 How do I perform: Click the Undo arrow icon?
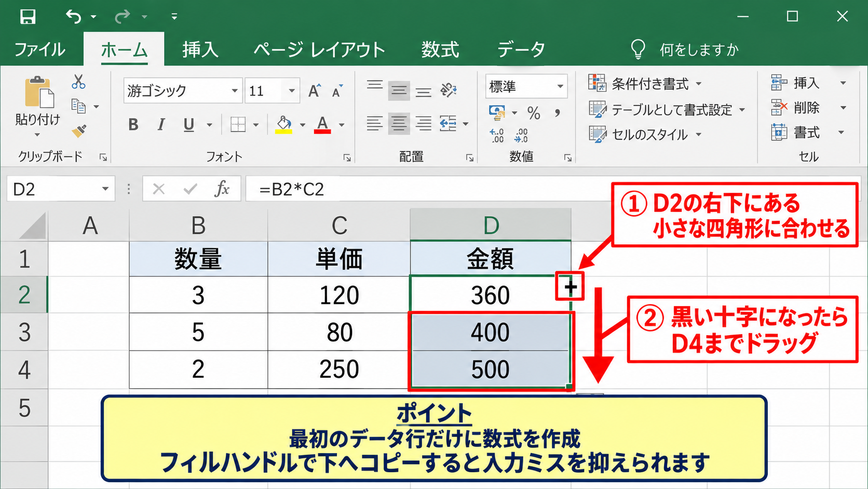point(73,17)
